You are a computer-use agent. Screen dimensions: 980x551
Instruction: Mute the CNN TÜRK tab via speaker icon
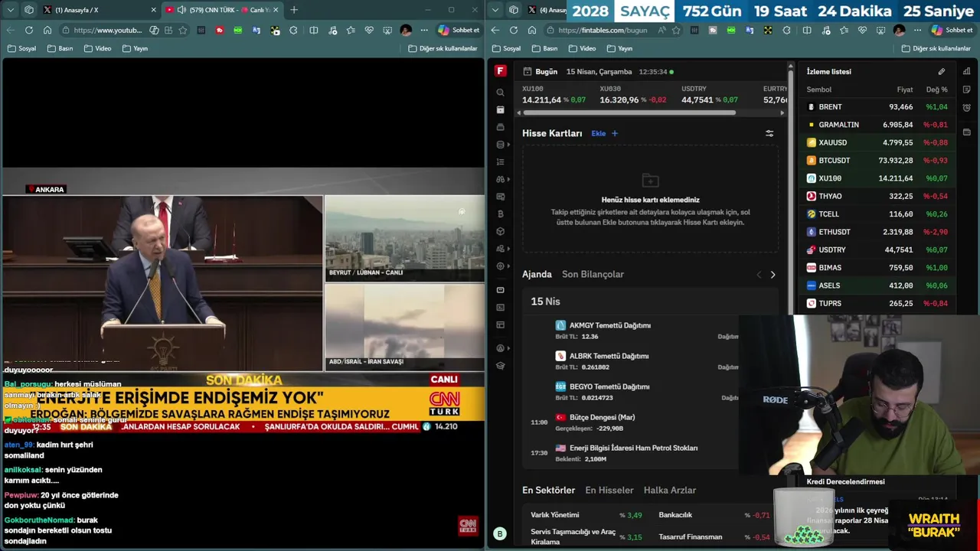[181, 10]
